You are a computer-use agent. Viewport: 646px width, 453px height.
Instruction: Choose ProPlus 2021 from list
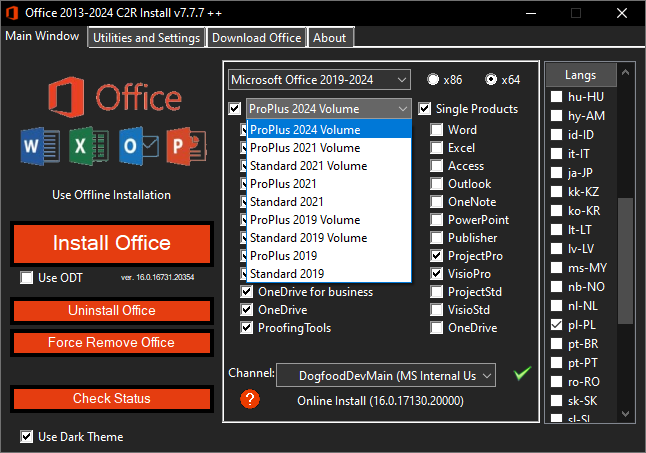[329, 184]
